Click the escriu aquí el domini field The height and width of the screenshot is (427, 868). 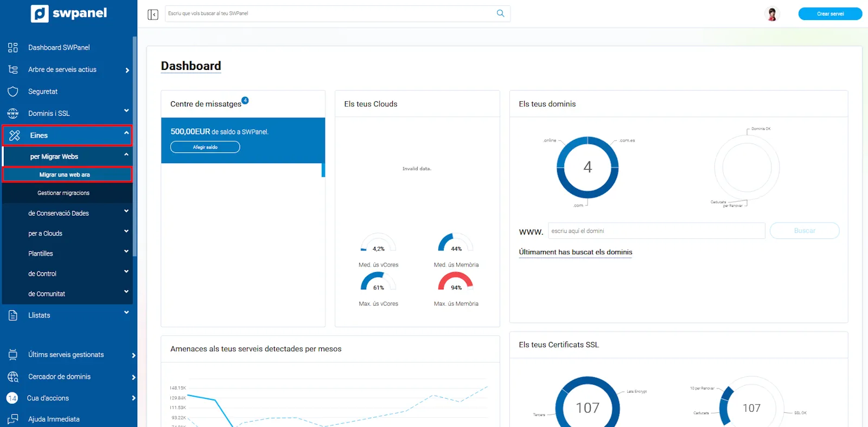656,231
